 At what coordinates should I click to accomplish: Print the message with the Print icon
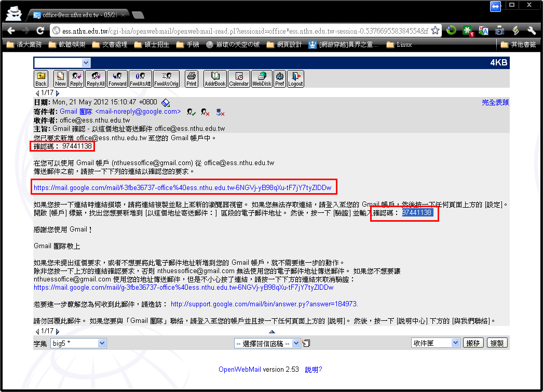(191, 79)
